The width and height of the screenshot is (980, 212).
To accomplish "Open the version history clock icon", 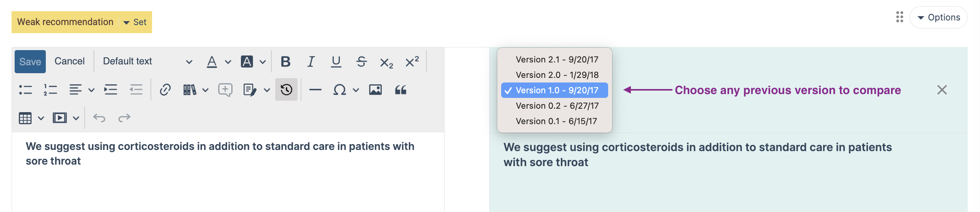I will [286, 90].
